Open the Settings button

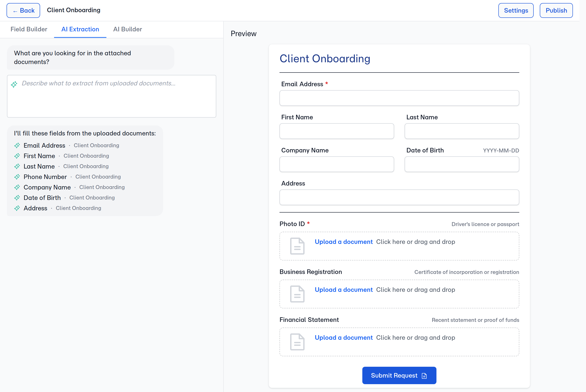(516, 10)
